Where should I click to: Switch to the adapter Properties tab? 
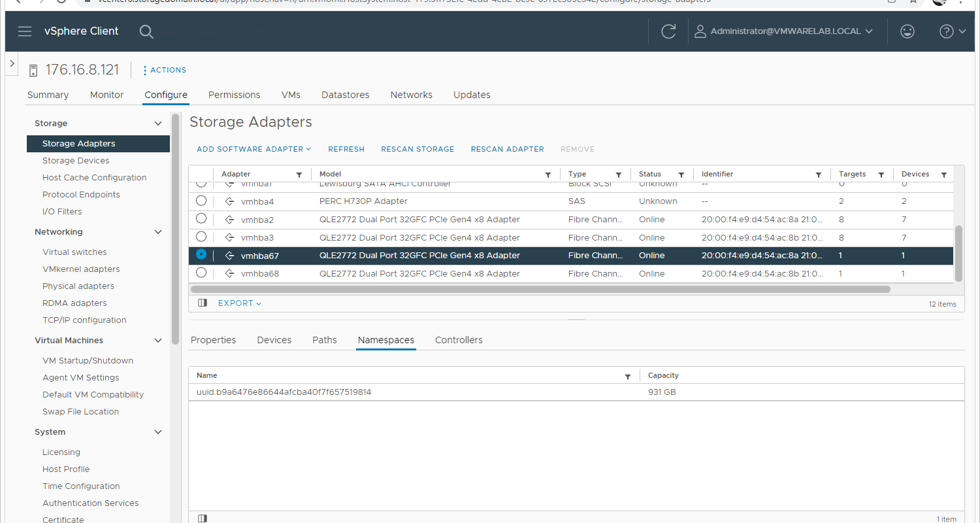click(213, 340)
